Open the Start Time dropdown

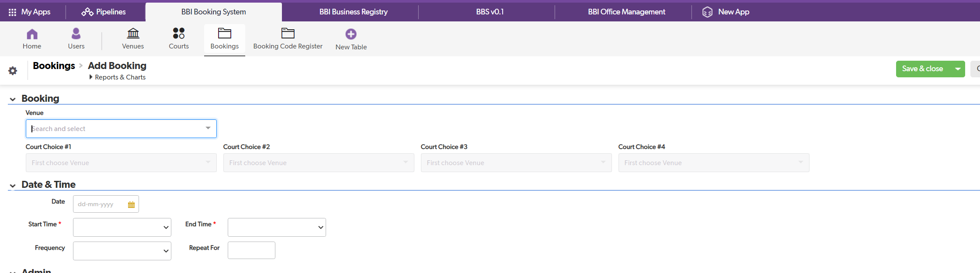click(122, 227)
